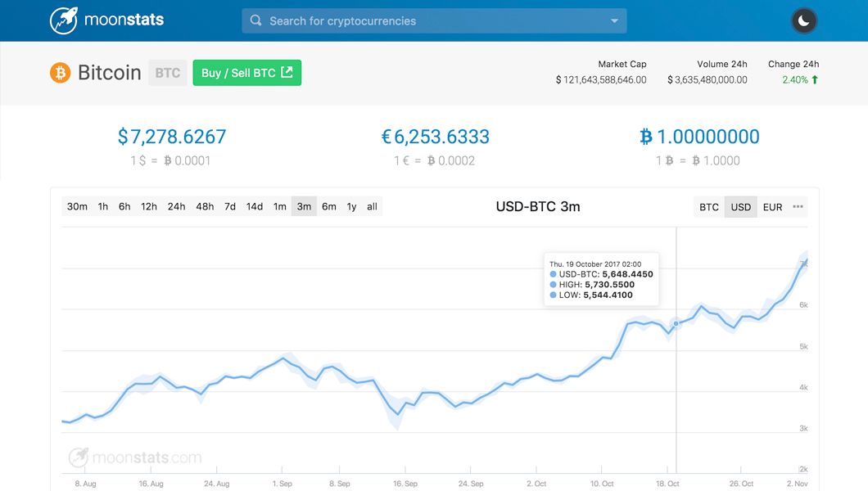The width and height of the screenshot is (868, 491).
Task: Select the 14d time range
Action: [255, 206]
